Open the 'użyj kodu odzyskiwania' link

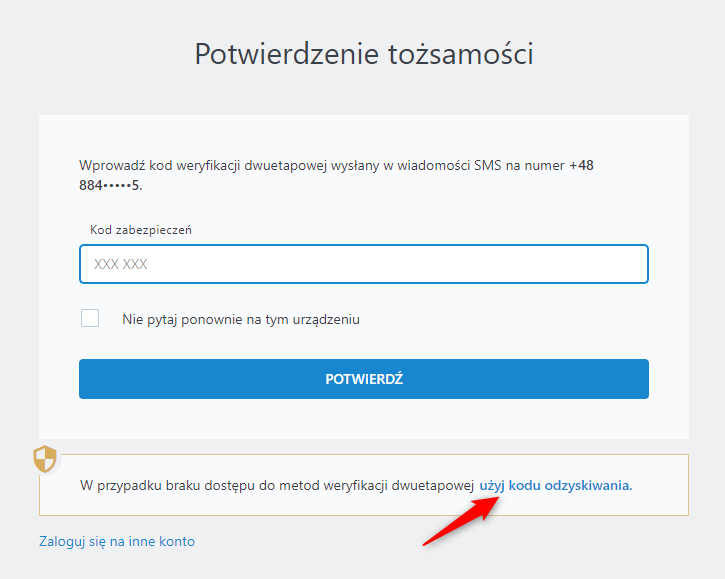[x=556, y=486]
